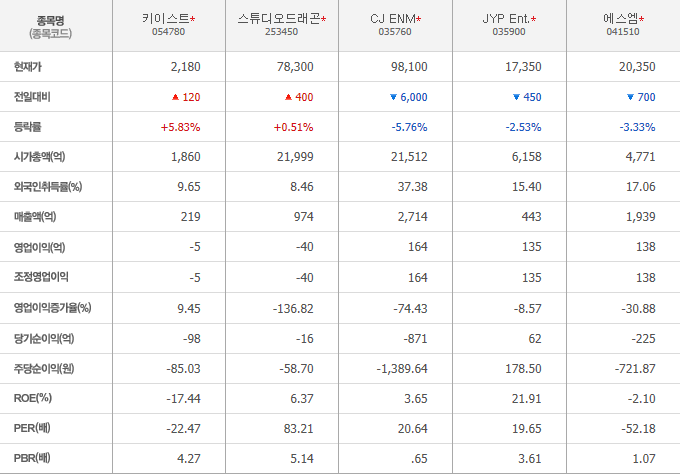Viewport: 682px width, 475px height.
Task: Click market cap value 21,512
Action: (409, 157)
